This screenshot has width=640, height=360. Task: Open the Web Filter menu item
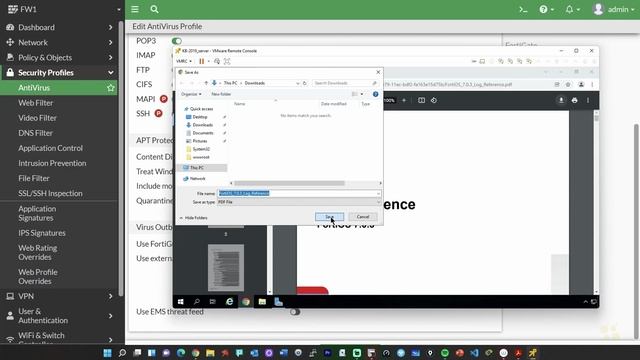coord(36,103)
